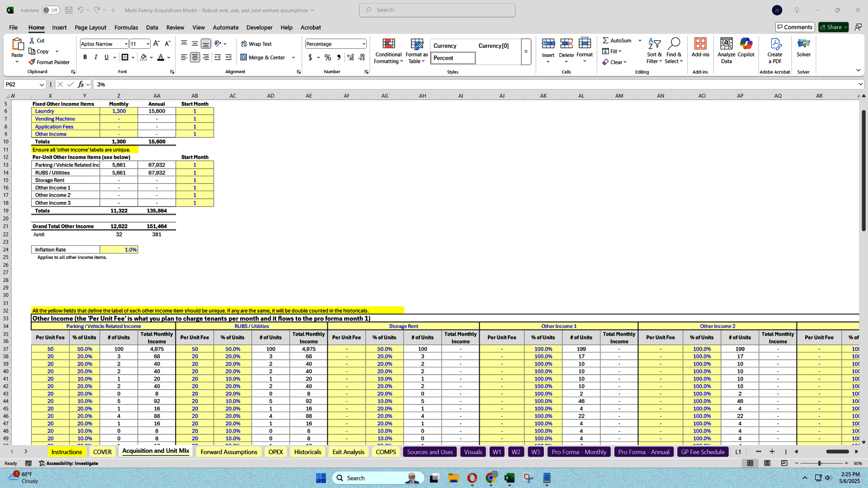This screenshot has width=868, height=488.
Task: Click the Copy icon
Action: (x=32, y=52)
